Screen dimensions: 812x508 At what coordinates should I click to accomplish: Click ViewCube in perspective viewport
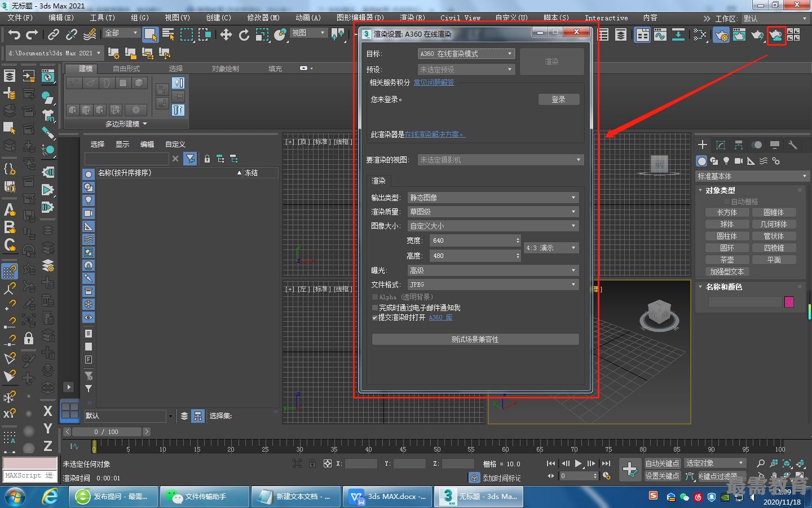pos(659,314)
